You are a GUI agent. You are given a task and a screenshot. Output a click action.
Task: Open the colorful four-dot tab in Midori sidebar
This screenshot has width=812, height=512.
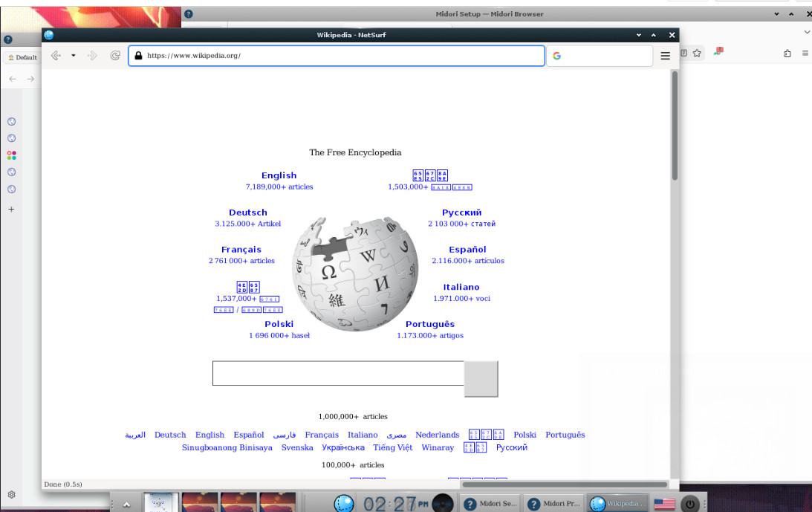(x=11, y=155)
